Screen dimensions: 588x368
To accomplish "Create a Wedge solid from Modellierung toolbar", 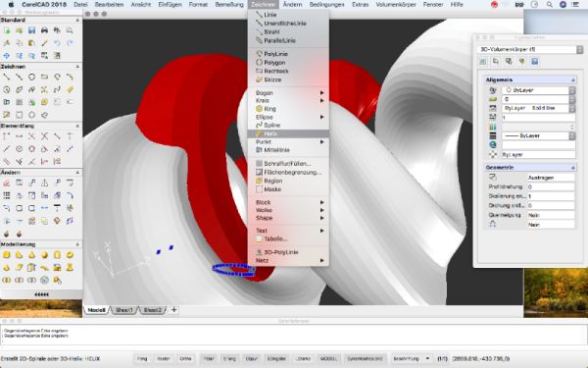I will pos(20,255).
